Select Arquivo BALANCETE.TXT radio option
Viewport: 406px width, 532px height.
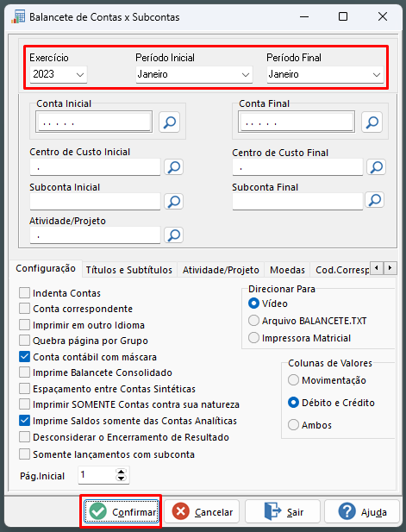pyautogui.click(x=253, y=320)
